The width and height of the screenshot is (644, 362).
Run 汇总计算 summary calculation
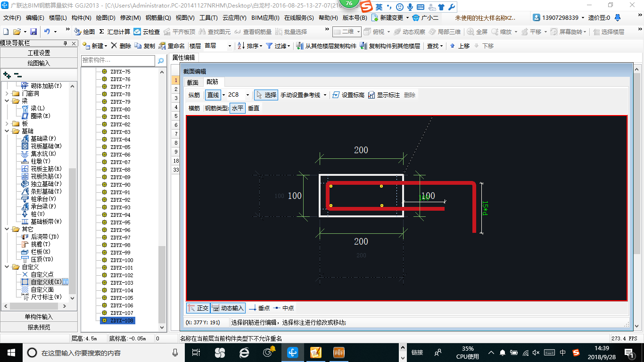[x=115, y=32]
